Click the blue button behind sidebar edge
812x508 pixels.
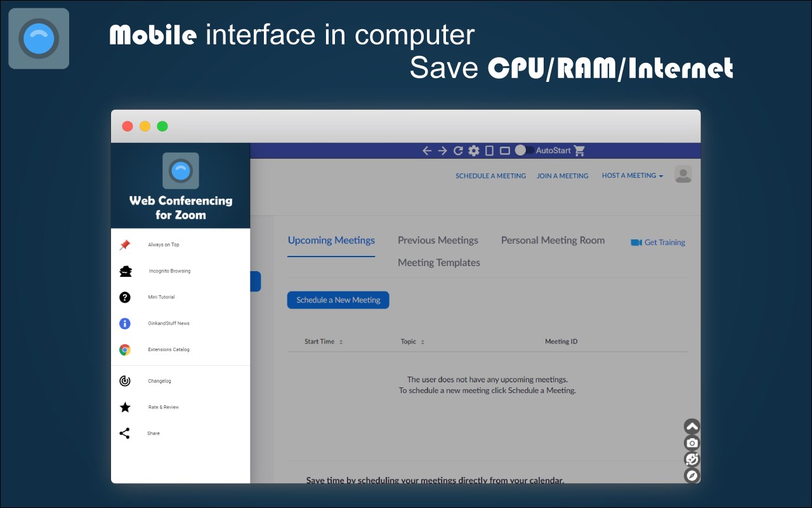pyautogui.click(x=256, y=281)
